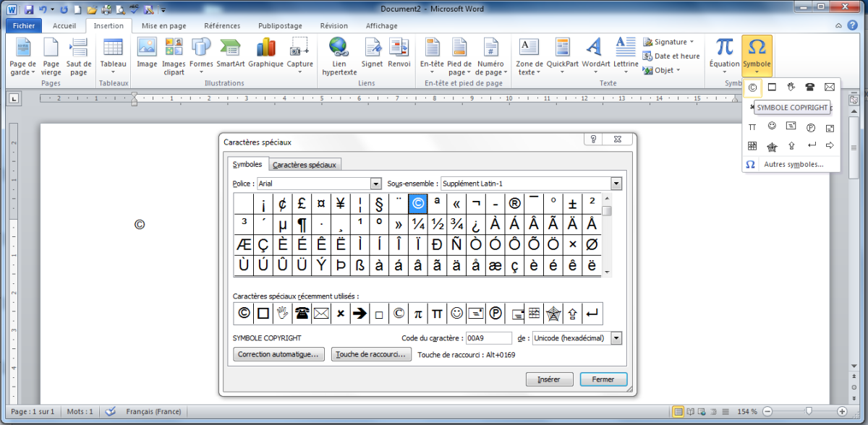The image size is (868, 425).
Task: Click the Insérer button
Action: (x=549, y=379)
